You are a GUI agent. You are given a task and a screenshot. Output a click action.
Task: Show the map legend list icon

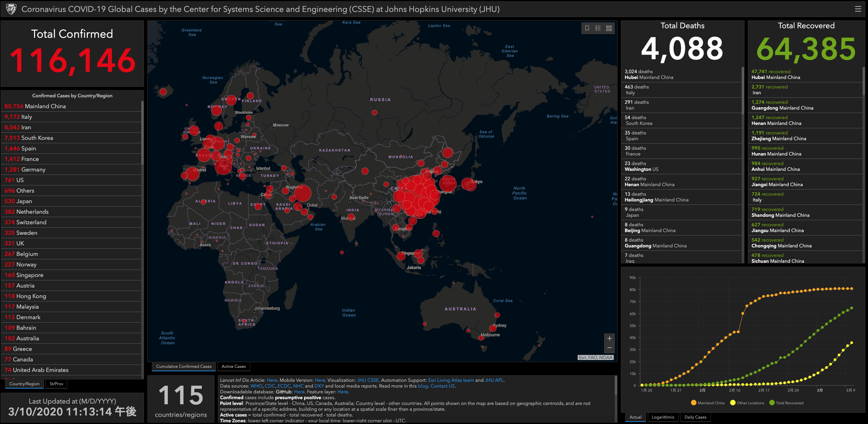coord(598,28)
